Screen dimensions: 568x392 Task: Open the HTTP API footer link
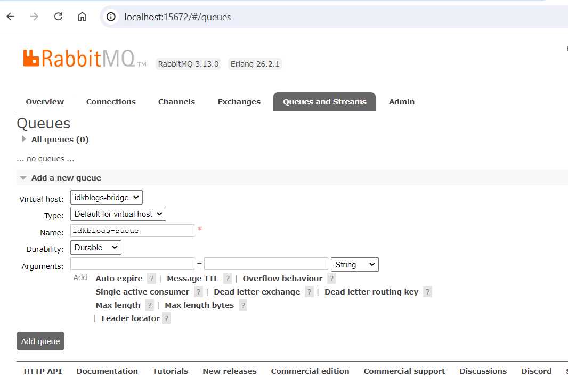[x=43, y=371]
